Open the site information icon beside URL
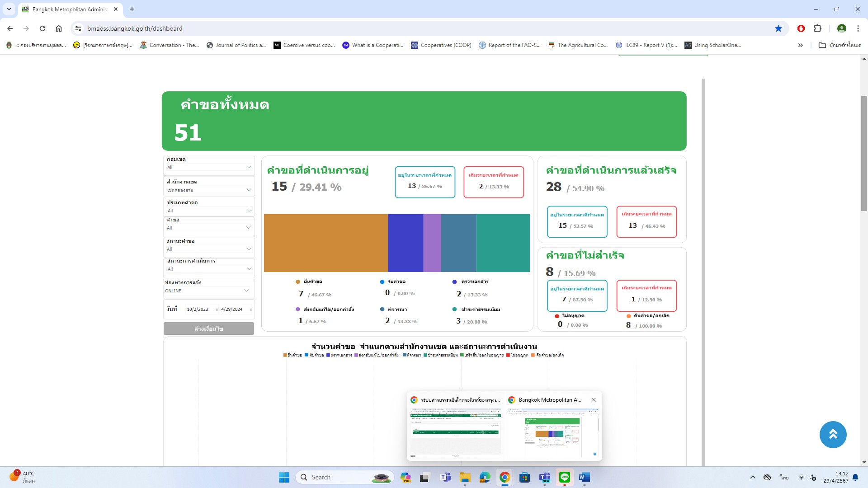868x488 pixels. 78,28
